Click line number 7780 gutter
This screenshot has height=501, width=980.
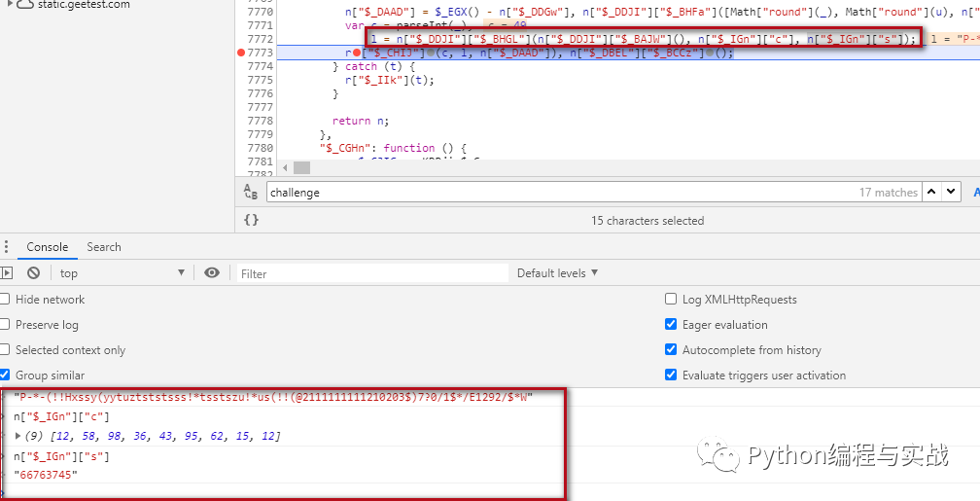point(260,148)
